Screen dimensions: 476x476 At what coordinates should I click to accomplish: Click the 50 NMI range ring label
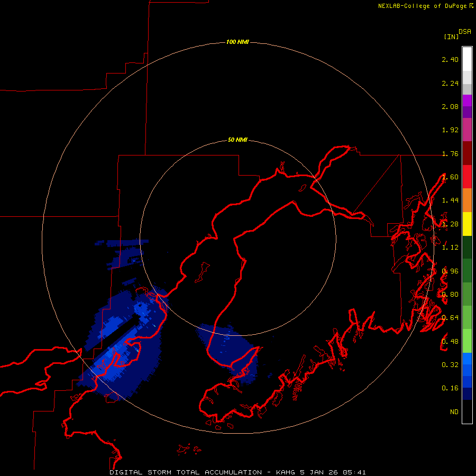(x=237, y=140)
